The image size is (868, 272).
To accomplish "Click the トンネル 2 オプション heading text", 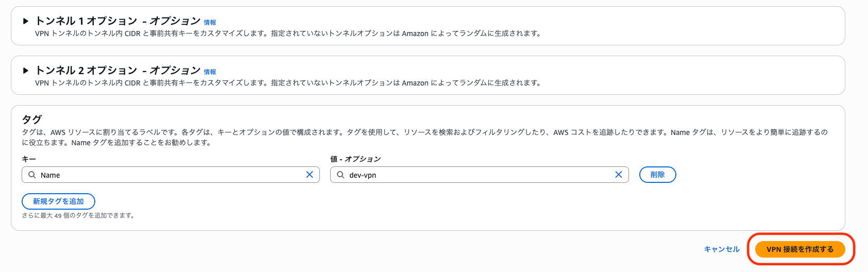I will click(x=117, y=70).
